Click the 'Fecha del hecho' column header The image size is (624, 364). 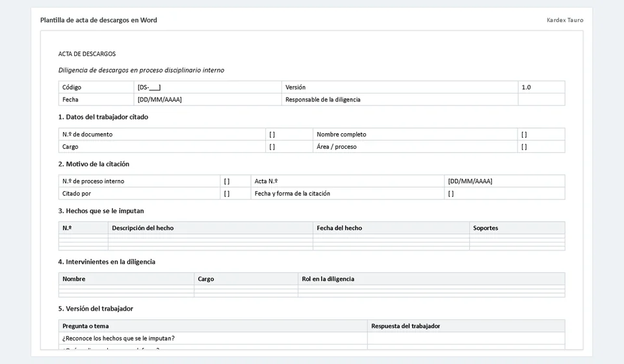(x=391, y=228)
